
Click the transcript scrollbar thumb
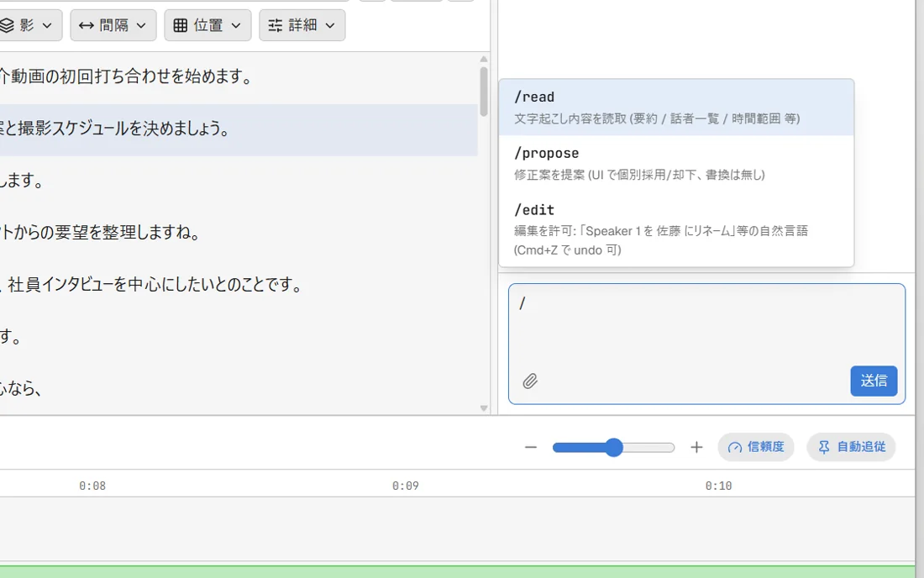click(484, 92)
